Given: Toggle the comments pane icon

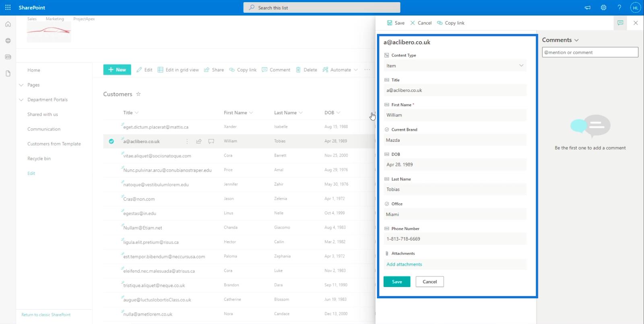Looking at the screenshot, I should [x=620, y=23].
